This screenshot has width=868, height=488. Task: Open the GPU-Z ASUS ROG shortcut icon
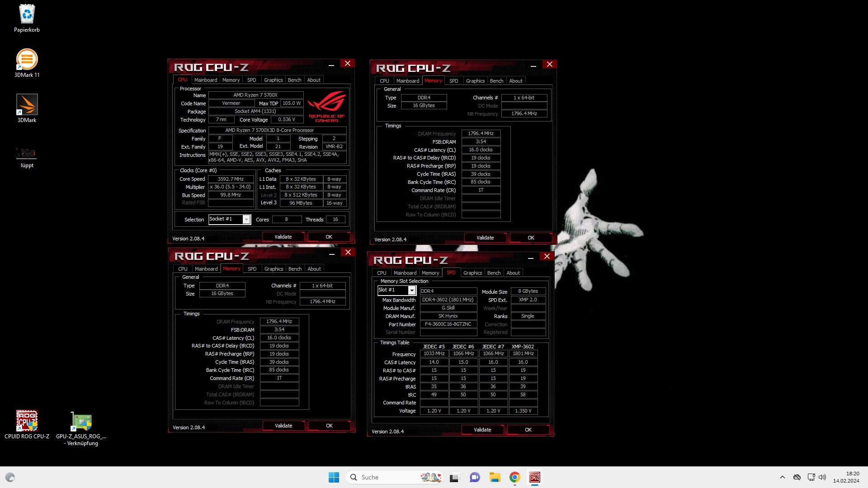(x=81, y=428)
